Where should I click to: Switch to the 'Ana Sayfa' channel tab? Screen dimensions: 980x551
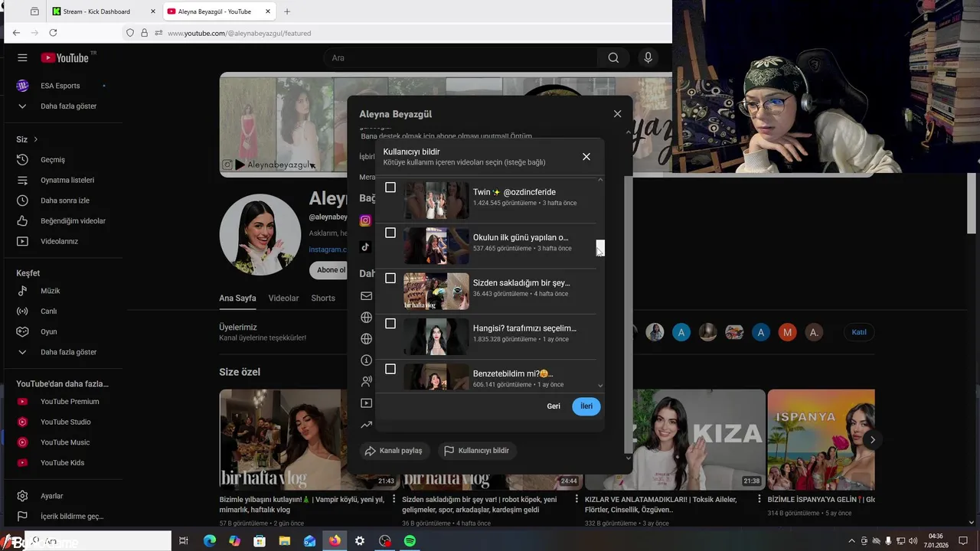pyautogui.click(x=237, y=298)
